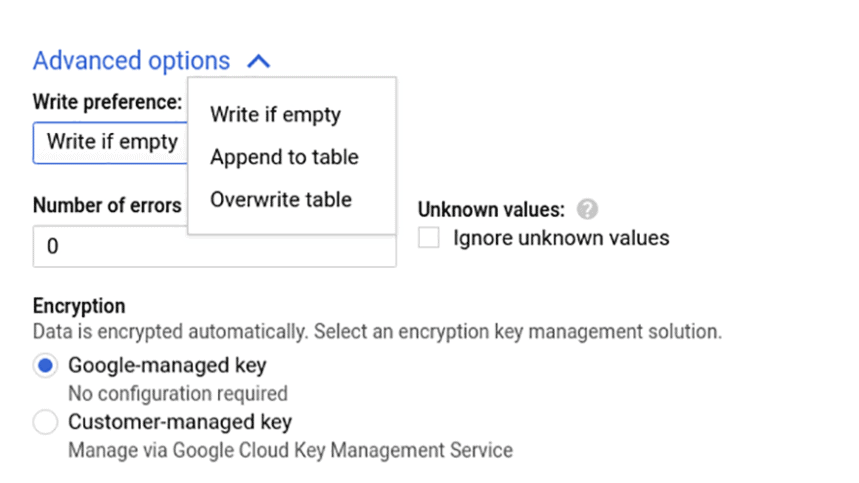Click the Write preference field label
The width and height of the screenshot is (859, 483).
(107, 102)
